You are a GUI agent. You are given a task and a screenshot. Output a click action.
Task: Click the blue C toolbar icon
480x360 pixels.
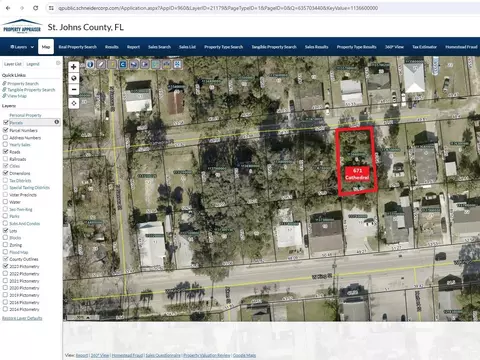tap(123, 64)
